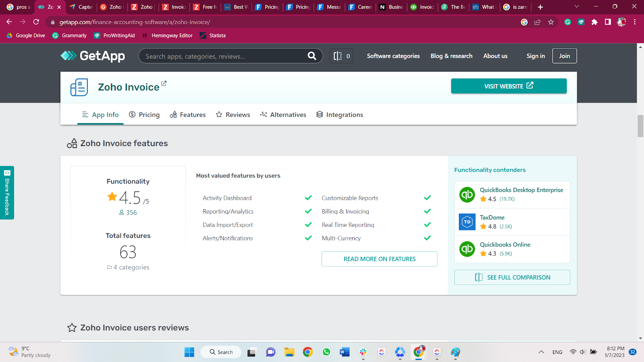The width and height of the screenshot is (644, 362).
Task: Open the app comparison counter icon
Action: [x=341, y=56]
